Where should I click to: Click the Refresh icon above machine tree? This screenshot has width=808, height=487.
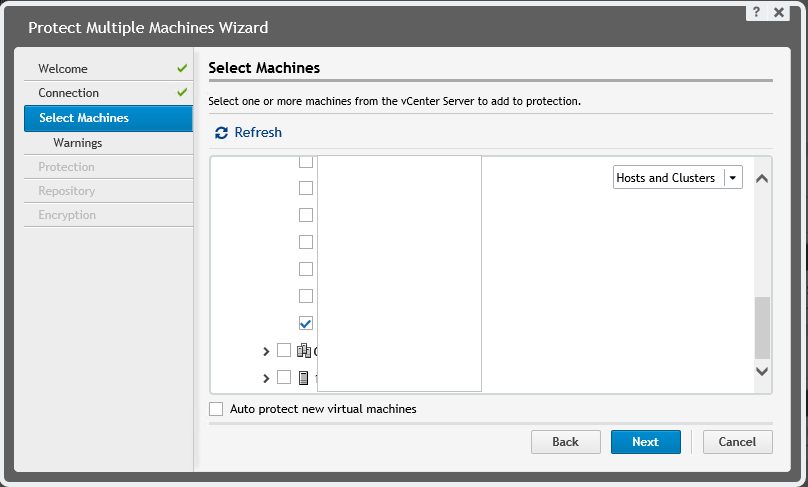221,133
